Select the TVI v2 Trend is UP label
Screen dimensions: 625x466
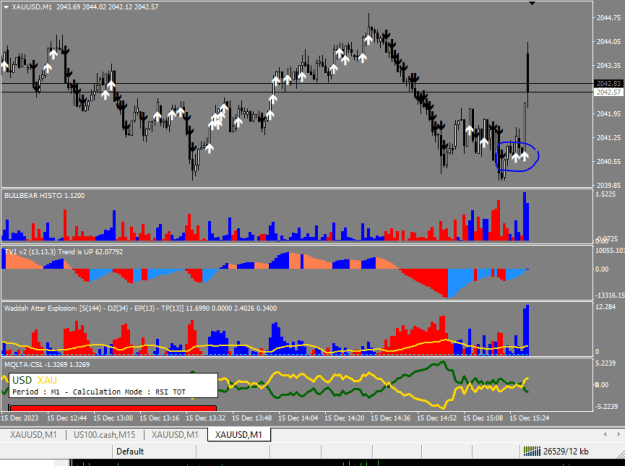tap(64, 252)
